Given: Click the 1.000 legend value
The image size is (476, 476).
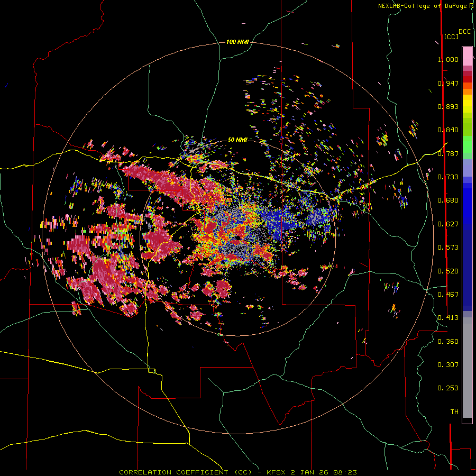Looking at the screenshot, I should (x=448, y=59).
